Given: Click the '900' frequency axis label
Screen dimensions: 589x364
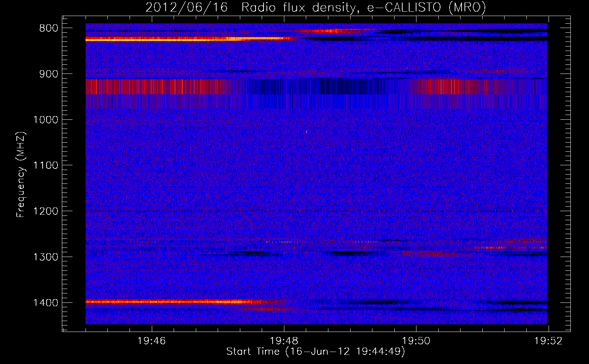Looking at the screenshot, I should click(48, 74).
